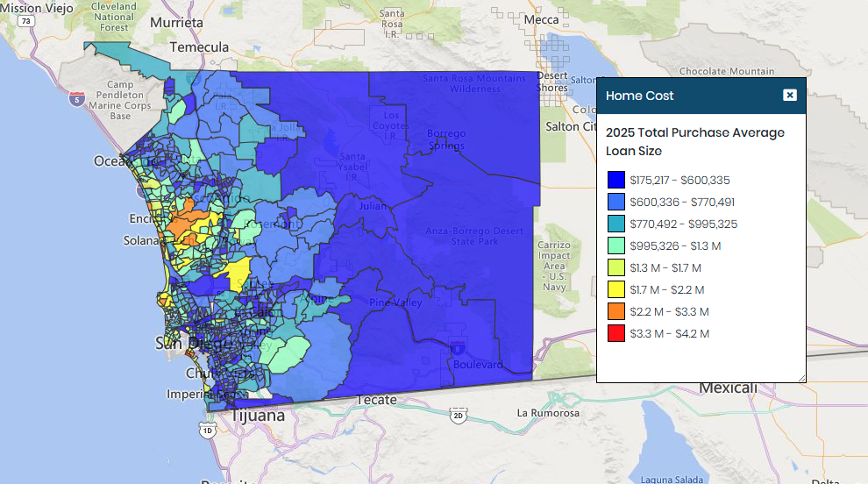Click the Carrizo Impact Area label

[x=554, y=266]
